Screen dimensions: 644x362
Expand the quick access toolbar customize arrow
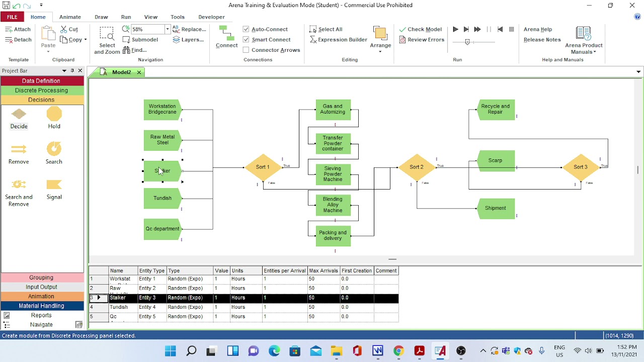pyautogui.click(x=41, y=5)
